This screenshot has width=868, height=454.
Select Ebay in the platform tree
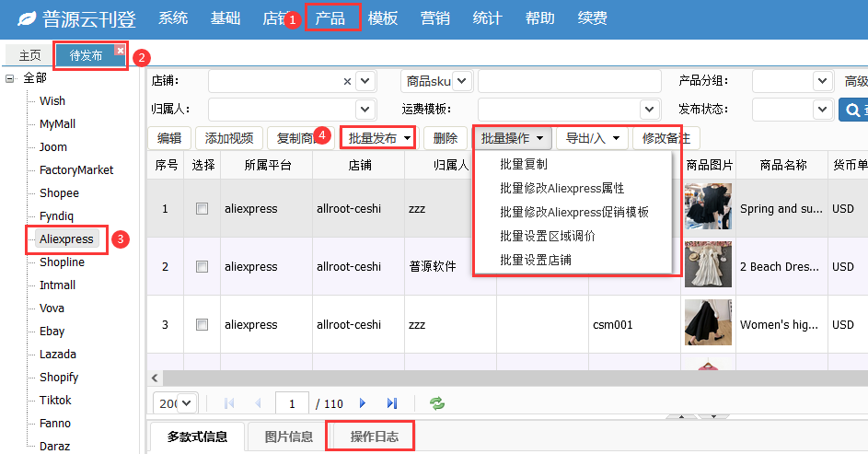click(x=52, y=332)
